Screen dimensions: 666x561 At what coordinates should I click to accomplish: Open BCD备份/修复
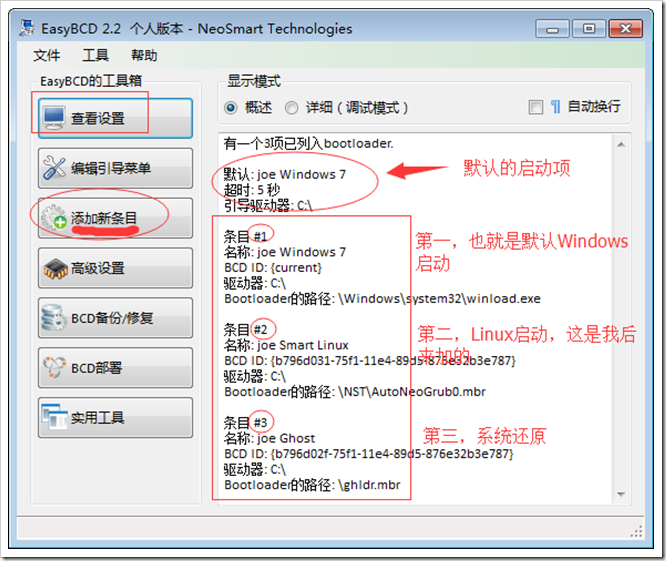(x=115, y=318)
